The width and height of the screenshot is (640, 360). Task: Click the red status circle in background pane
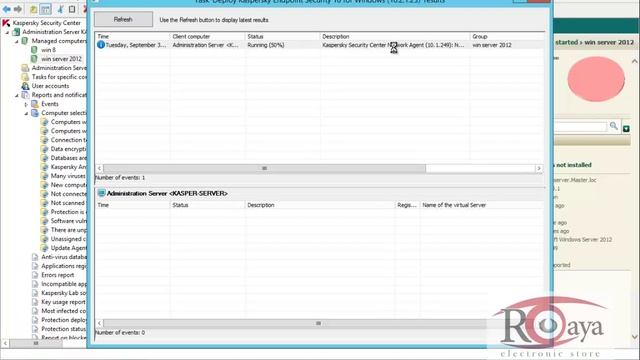pos(596,79)
